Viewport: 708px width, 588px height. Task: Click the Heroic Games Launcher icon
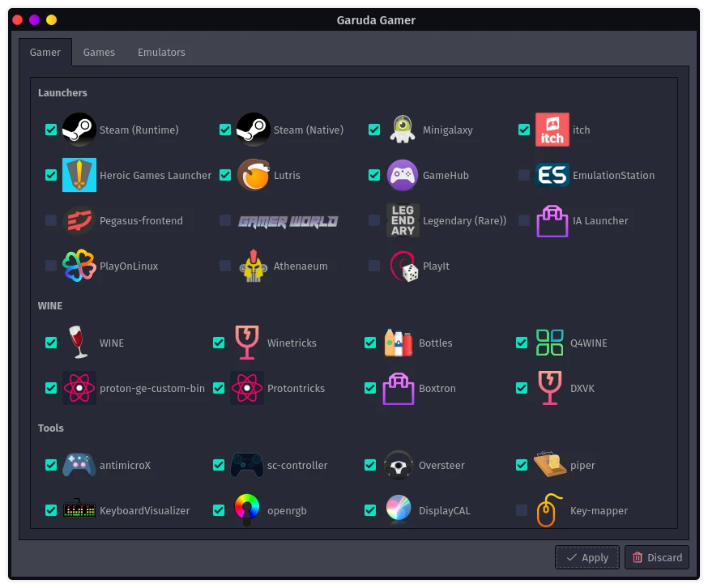tap(79, 175)
